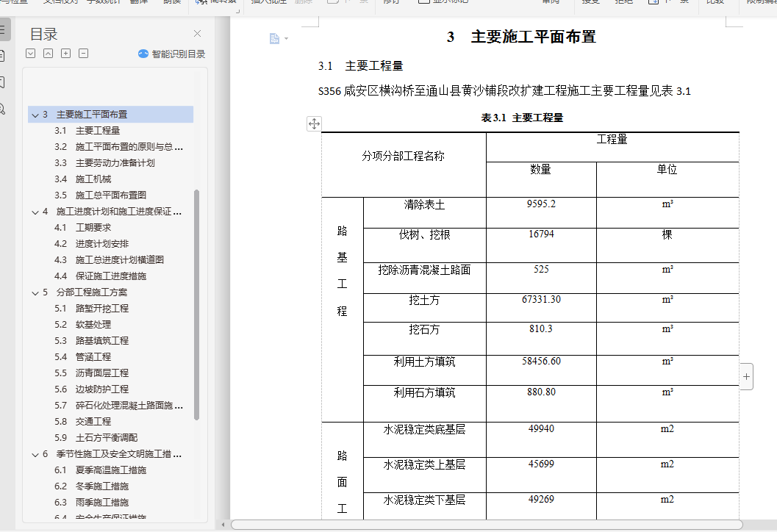Collapse chapter 3 主要施工平面布置 chevron
The height and width of the screenshot is (532, 777).
pyautogui.click(x=35, y=115)
